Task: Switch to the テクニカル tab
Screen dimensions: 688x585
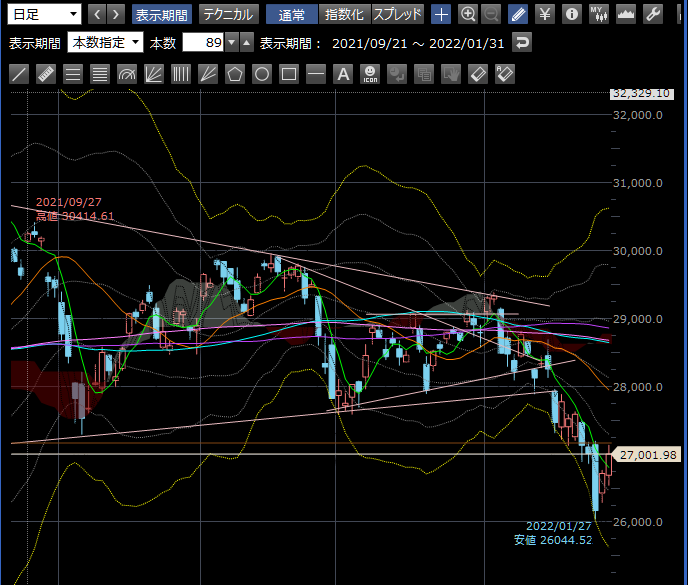Action: click(228, 14)
